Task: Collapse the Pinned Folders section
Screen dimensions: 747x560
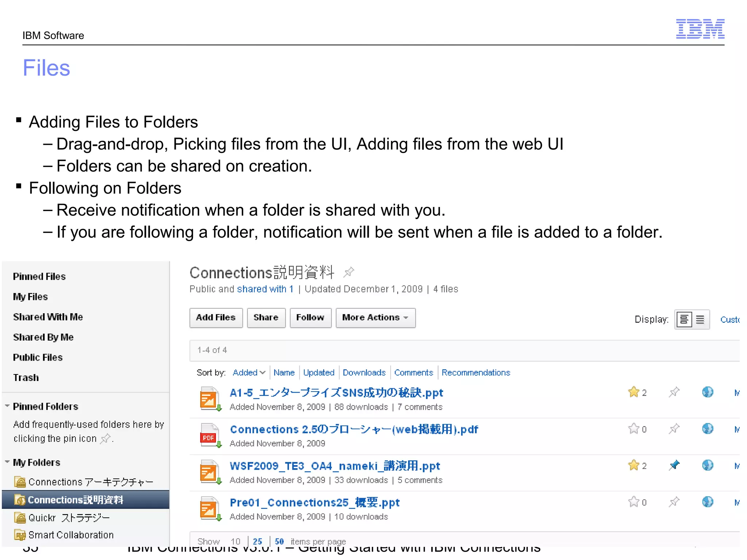Action: [x=7, y=406]
